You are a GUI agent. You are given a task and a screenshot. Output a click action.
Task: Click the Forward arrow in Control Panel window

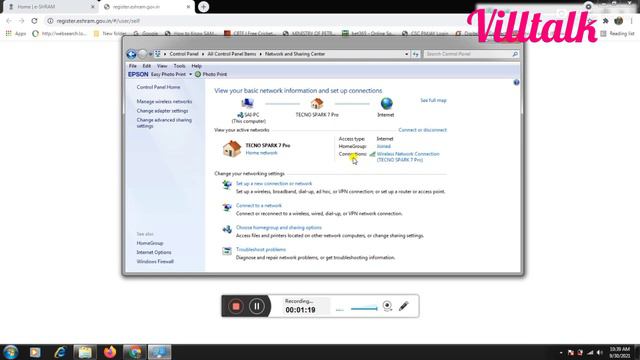click(x=142, y=54)
